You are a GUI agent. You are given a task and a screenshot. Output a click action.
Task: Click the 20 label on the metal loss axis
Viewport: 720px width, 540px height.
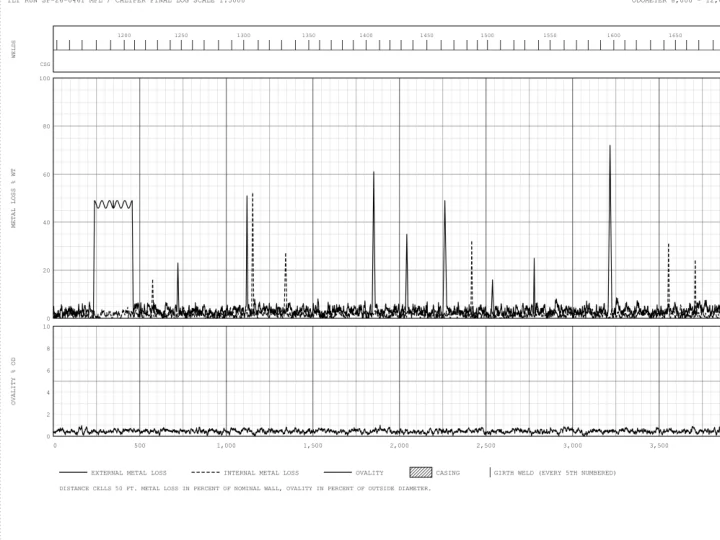coord(46,270)
